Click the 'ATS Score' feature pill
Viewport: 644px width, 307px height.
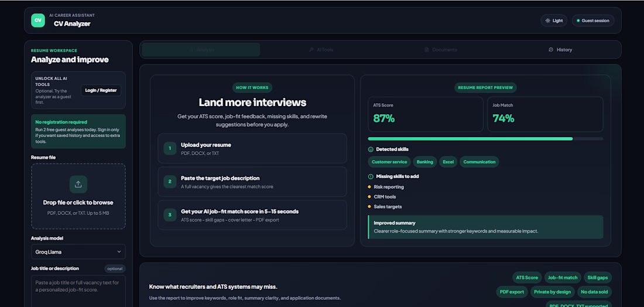[x=527, y=278]
